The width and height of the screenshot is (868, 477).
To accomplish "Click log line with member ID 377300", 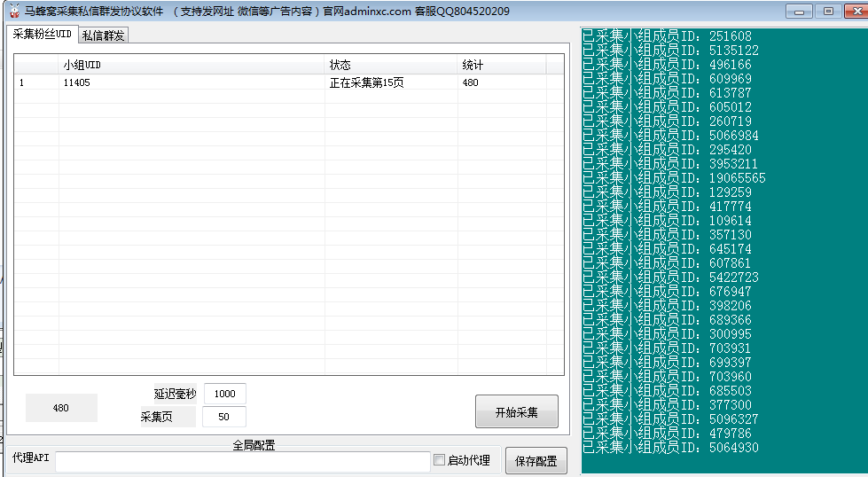I will tap(667, 405).
